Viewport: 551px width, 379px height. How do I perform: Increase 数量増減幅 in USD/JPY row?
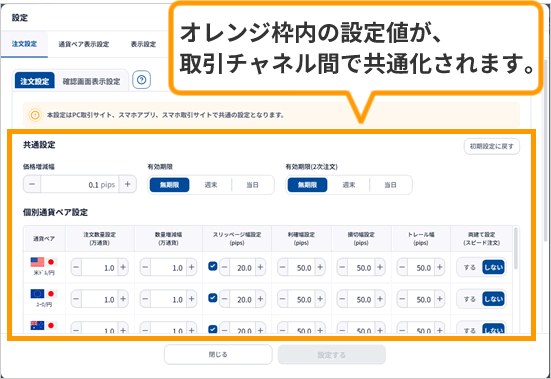tap(192, 267)
